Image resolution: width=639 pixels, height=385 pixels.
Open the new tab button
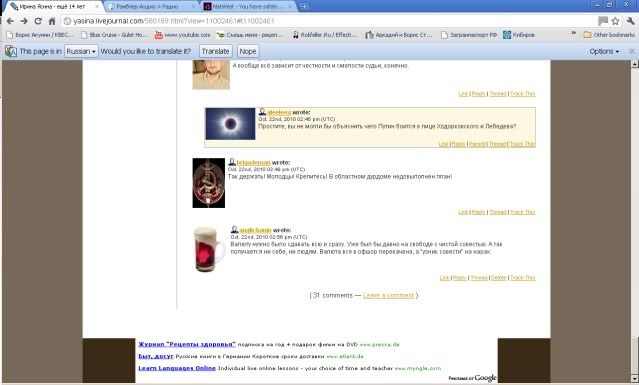click(304, 7)
